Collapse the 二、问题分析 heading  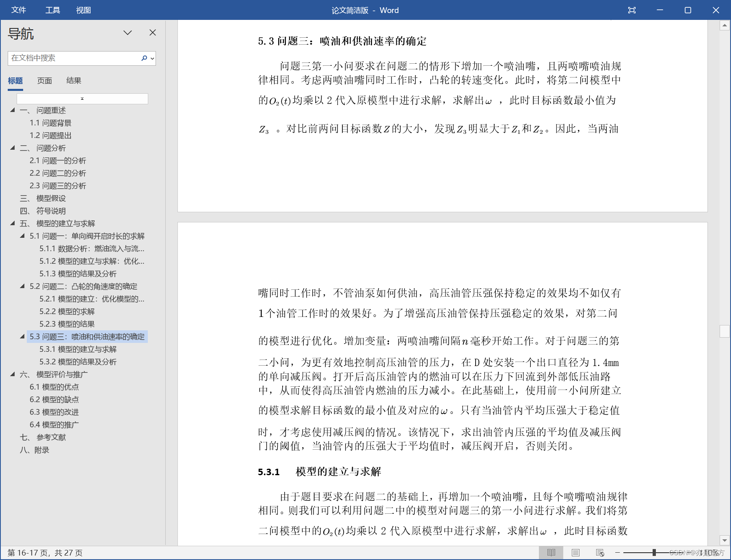(x=13, y=148)
